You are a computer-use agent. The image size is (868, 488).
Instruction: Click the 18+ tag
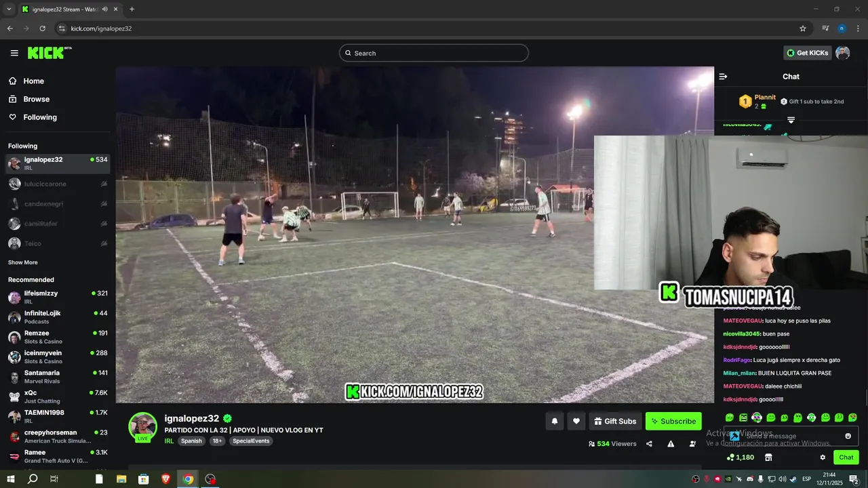pyautogui.click(x=217, y=441)
